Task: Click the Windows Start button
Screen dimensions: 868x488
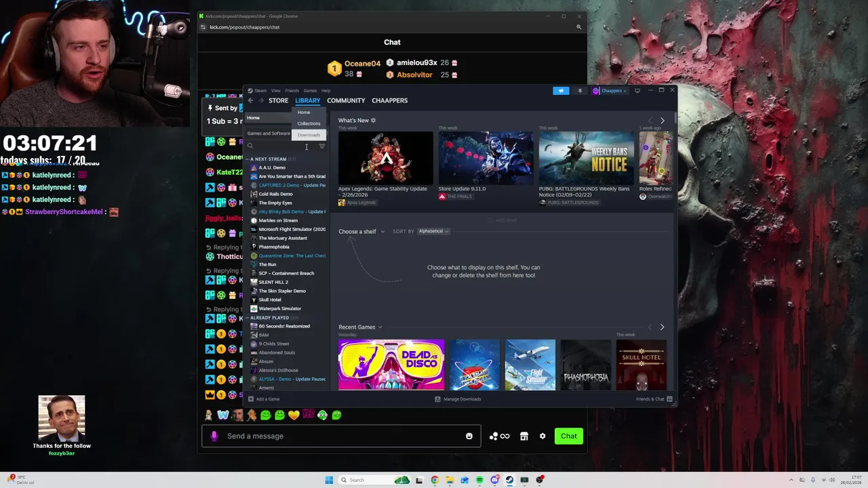Action: [x=329, y=480]
